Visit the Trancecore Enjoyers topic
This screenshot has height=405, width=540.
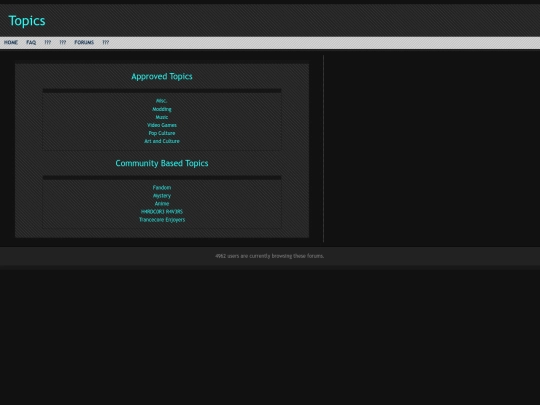[x=162, y=220]
